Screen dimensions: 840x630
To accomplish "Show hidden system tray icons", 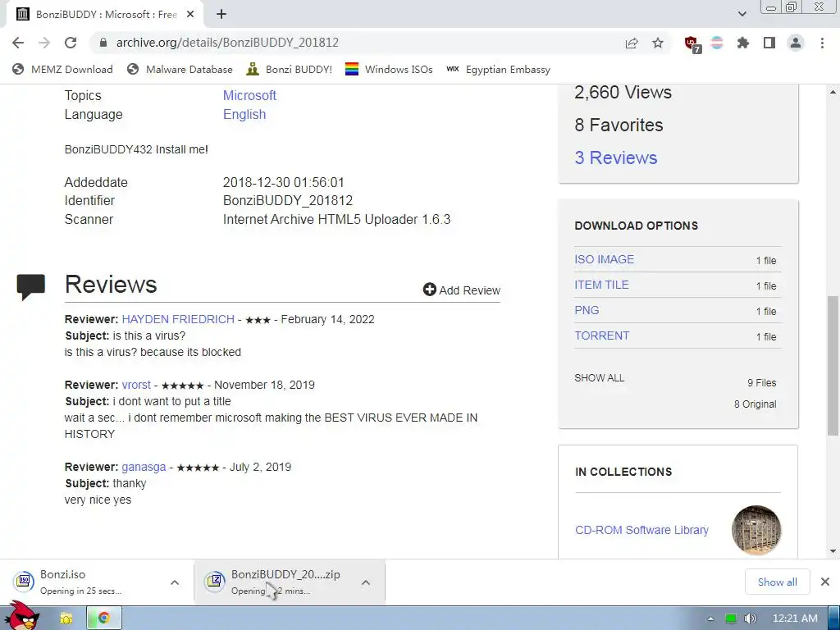I will pos(711,619).
